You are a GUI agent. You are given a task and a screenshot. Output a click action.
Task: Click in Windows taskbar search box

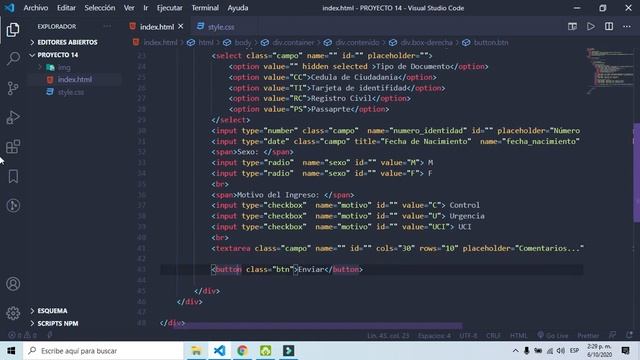103,351
